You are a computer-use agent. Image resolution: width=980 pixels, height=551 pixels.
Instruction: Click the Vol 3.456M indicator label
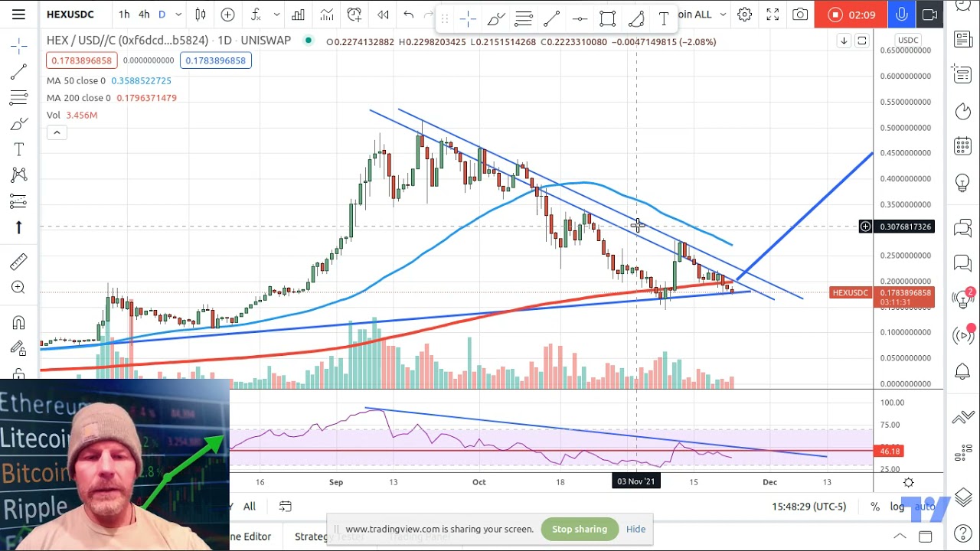click(x=72, y=115)
